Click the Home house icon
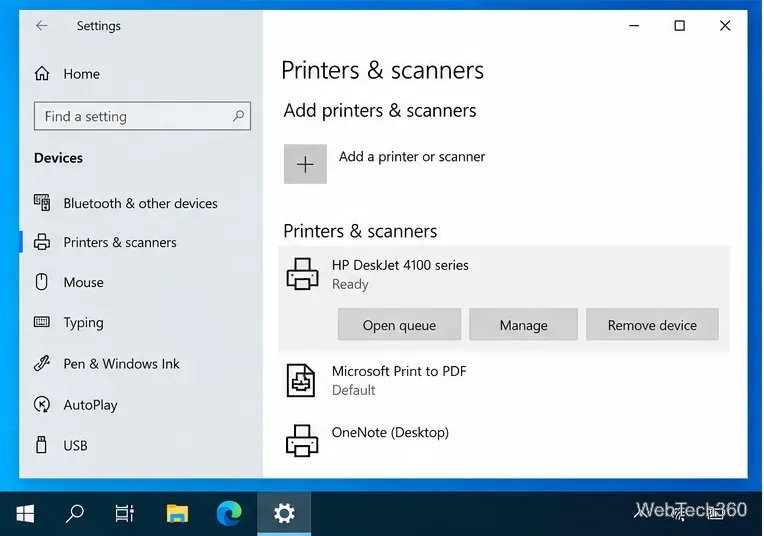Image resolution: width=764 pixels, height=536 pixels. [x=42, y=74]
